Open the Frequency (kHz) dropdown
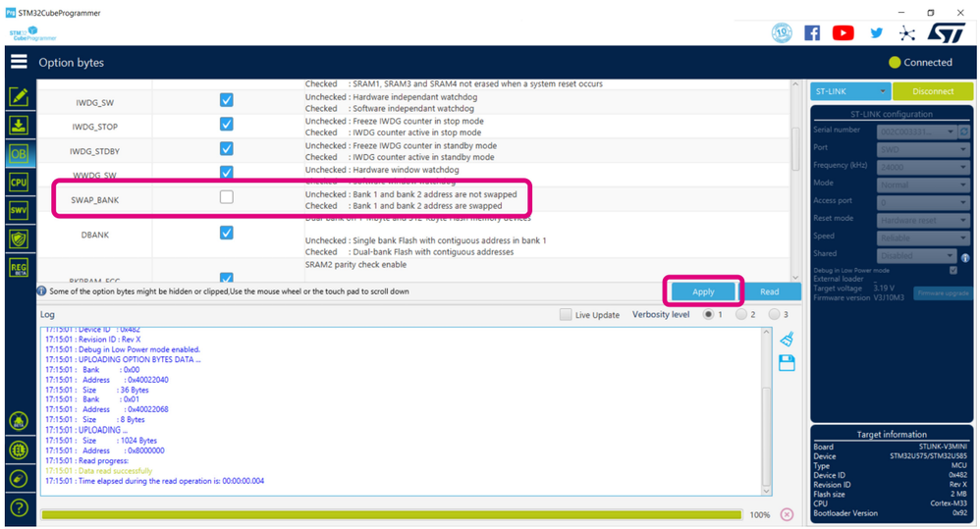The image size is (980, 529). (923, 168)
